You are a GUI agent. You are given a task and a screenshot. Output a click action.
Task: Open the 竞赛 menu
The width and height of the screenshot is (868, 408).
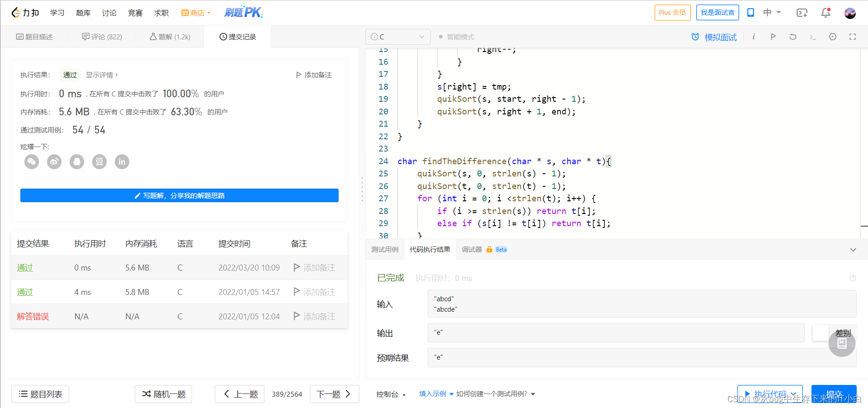tap(135, 13)
